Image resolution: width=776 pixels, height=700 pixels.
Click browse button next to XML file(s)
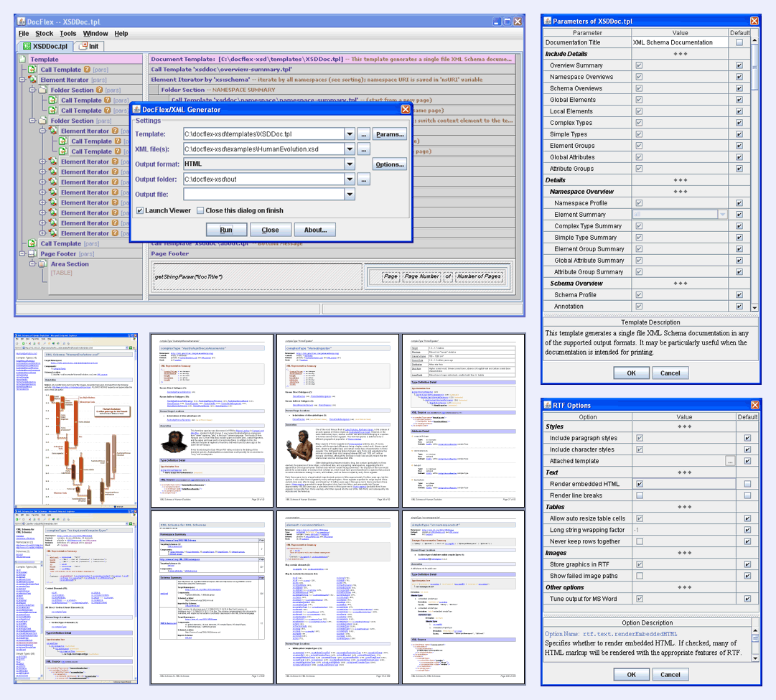(x=364, y=149)
